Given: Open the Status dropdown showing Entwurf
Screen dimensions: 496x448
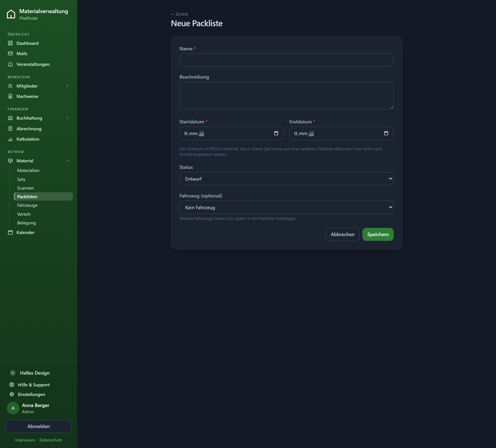Looking at the screenshot, I should pos(286,179).
